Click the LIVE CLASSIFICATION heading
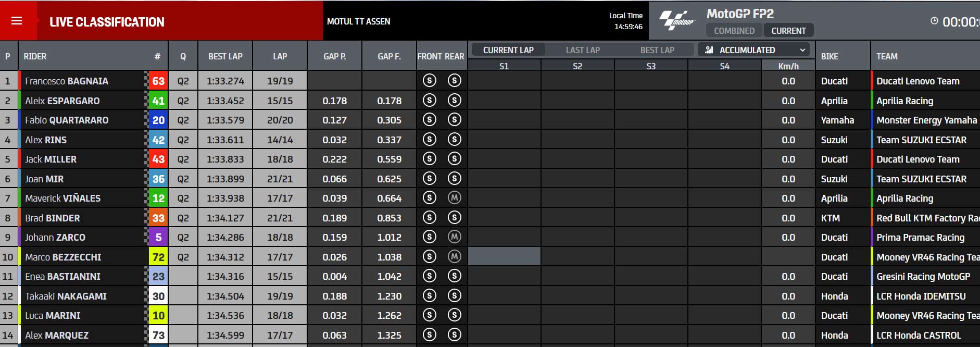 point(107,22)
